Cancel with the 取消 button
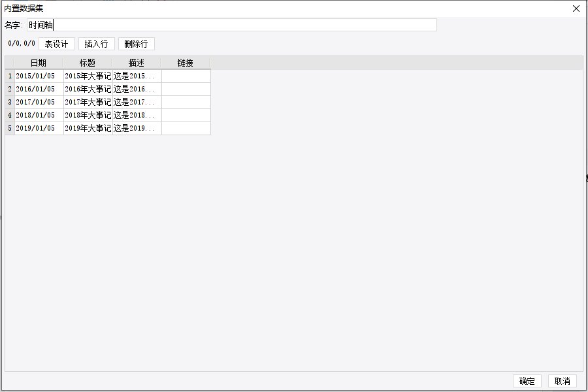This screenshot has width=588, height=392. pos(562,381)
